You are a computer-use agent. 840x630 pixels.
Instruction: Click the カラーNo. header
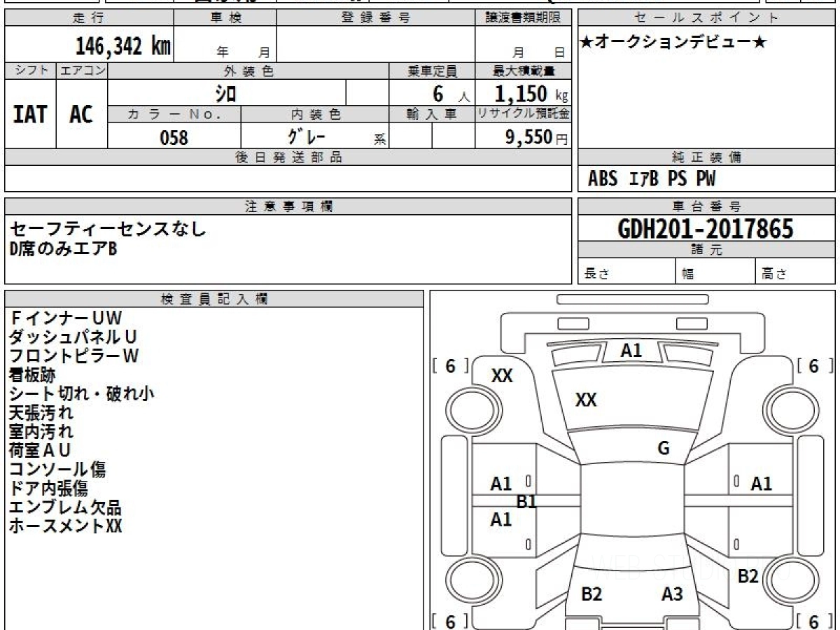pos(174,114)
